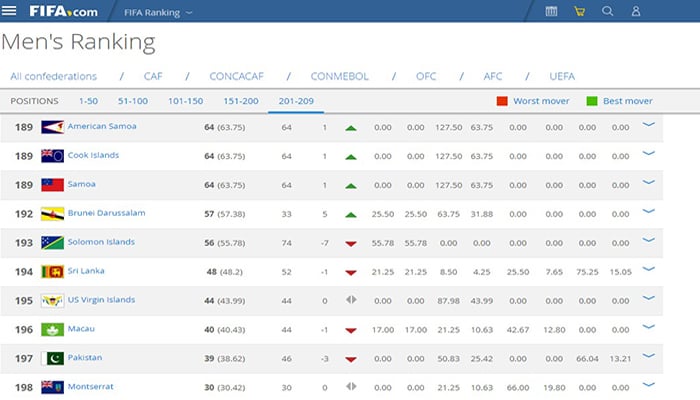Click red down arrow in Pakistan row
Viewport: 700px width, 400px height.
351,359
